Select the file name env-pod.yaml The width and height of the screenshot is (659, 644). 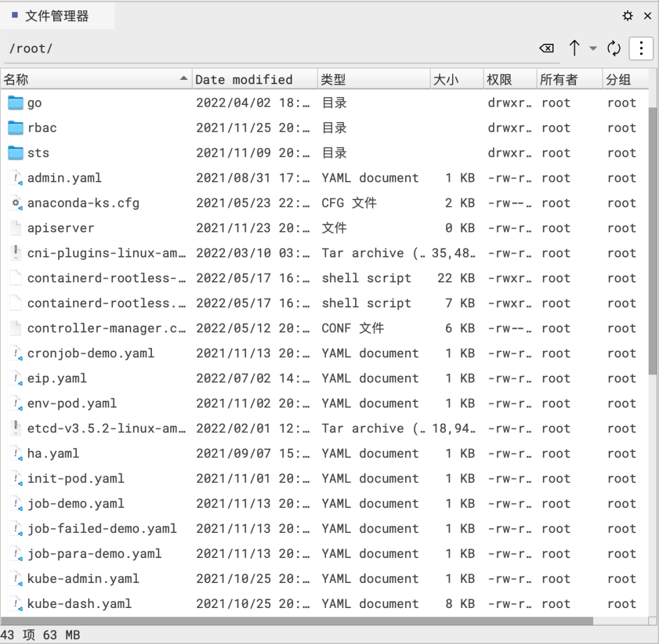click(x=72, y=403)
